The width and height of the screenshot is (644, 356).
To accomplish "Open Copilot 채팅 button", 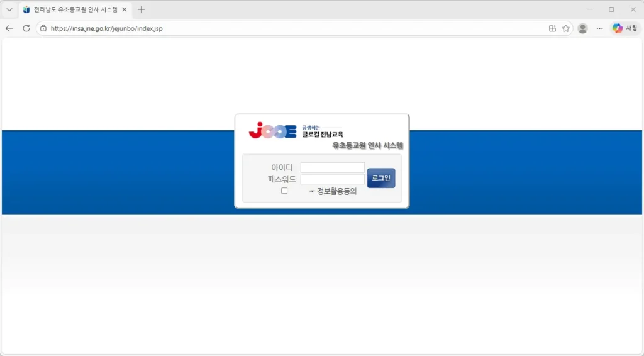I will (625, 28).
